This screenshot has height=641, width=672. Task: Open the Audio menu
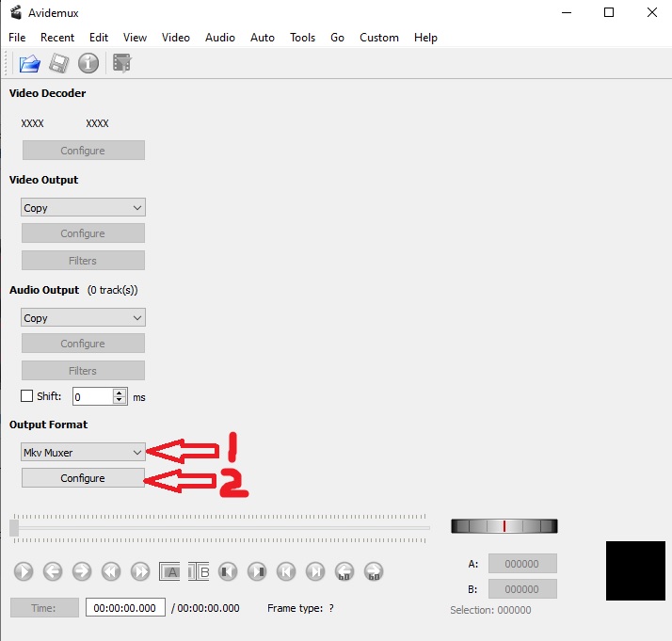[220, 38]
